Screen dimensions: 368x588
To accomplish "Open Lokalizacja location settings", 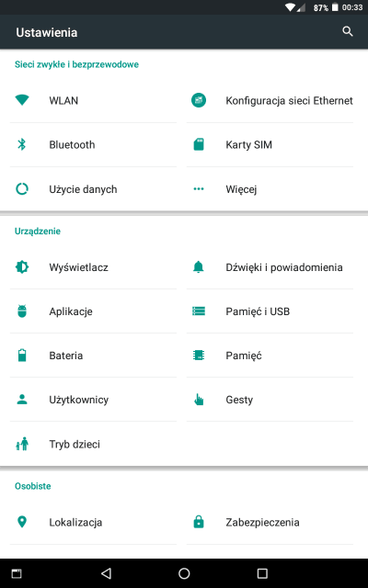I will (93, 522).
